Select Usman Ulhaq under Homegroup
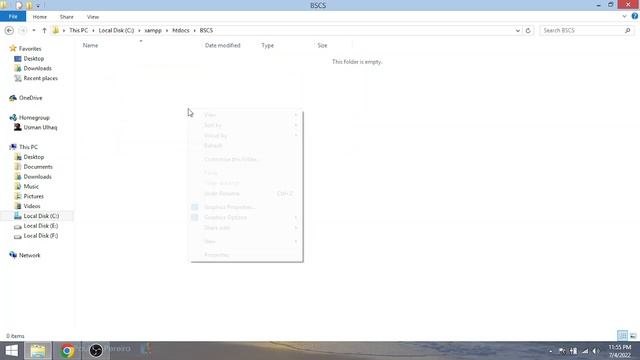 pyautogui.click(x=40, y=127)
